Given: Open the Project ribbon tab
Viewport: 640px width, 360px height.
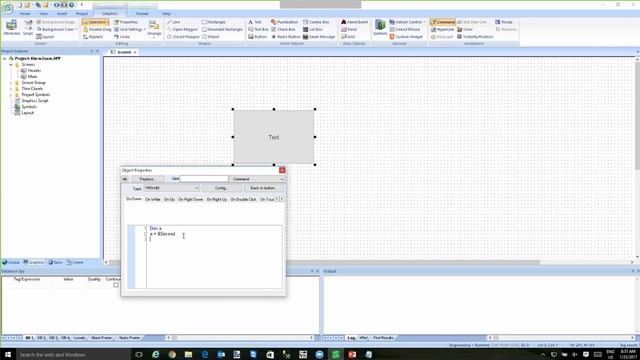Looking at the screenshot, I should pyautogui.click(x=82, y=13).
